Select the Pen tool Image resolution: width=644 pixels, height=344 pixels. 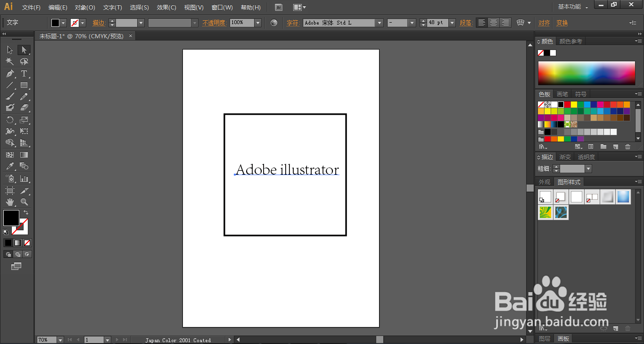point(10,74)
